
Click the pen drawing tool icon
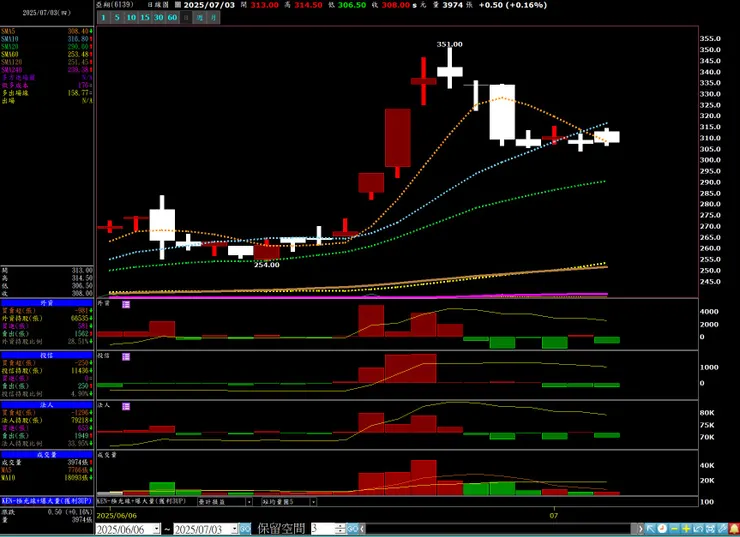click(x=722, y=529)
